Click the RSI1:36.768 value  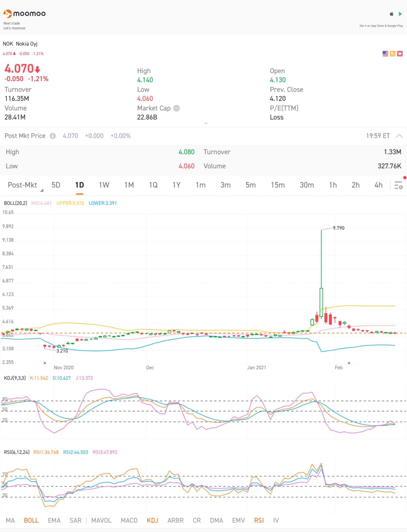[46, 452]
